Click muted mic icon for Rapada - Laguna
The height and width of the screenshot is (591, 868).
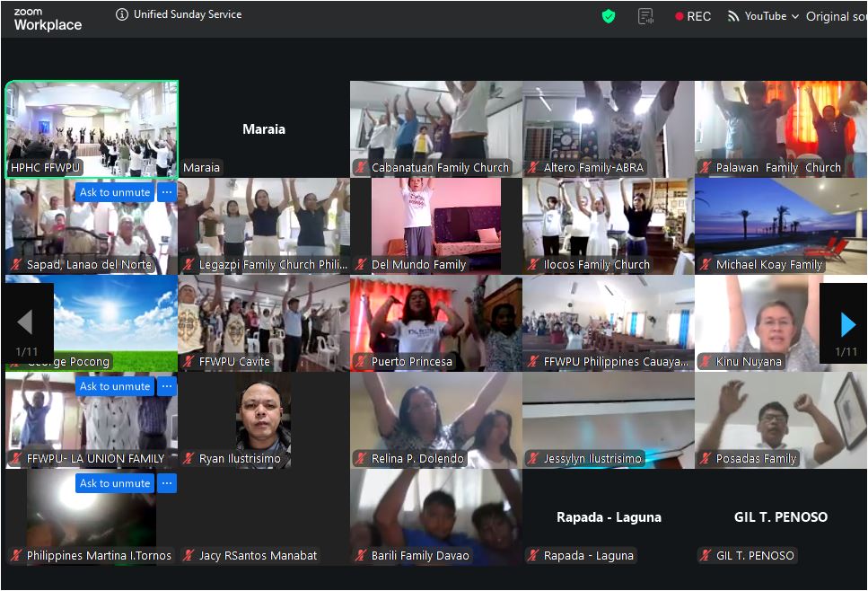point(532,556)
